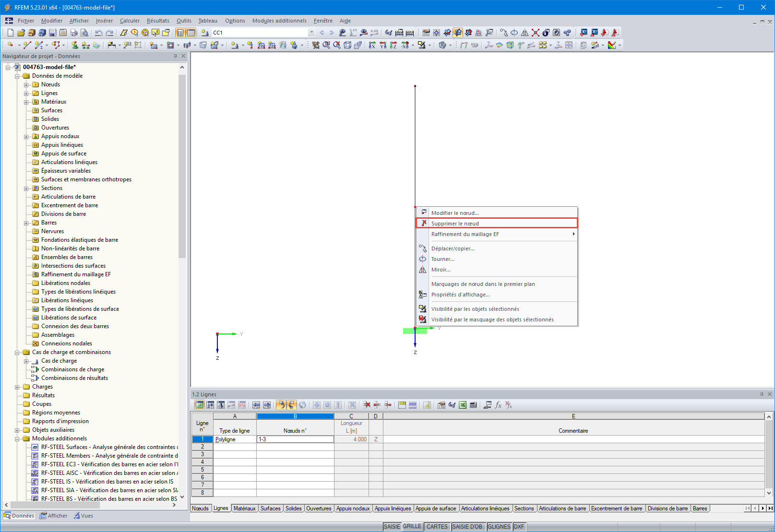Select the 4.000 length cell
This screenshot has height=532, width=775.
pos(351,439)
